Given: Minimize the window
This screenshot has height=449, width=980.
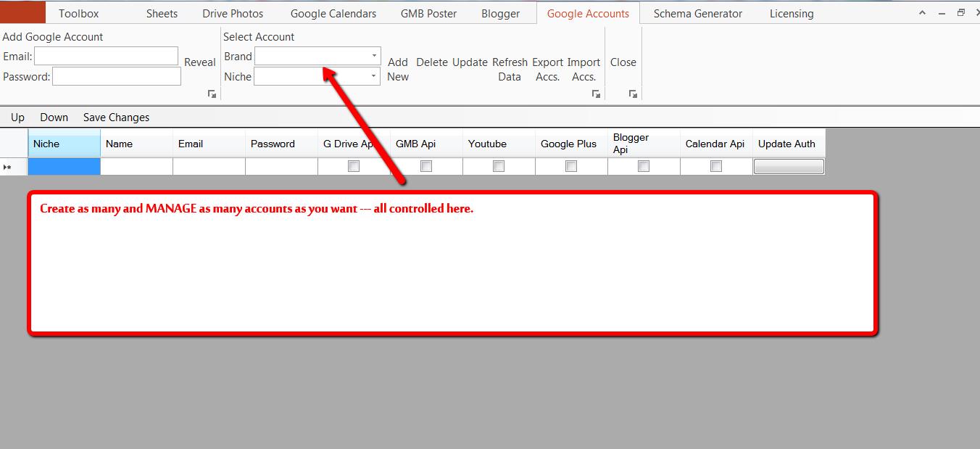Looking at the screenshot, I should pos(942,12).
